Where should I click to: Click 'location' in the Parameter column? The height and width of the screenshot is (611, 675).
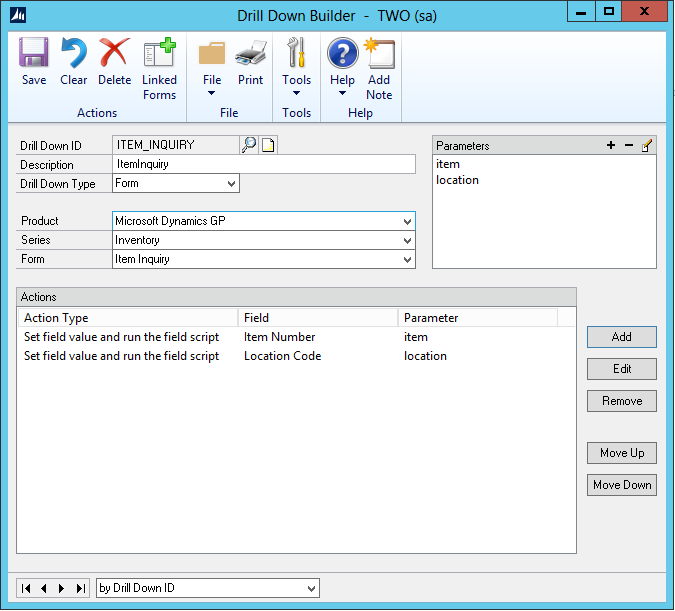[x=425, y=356]
